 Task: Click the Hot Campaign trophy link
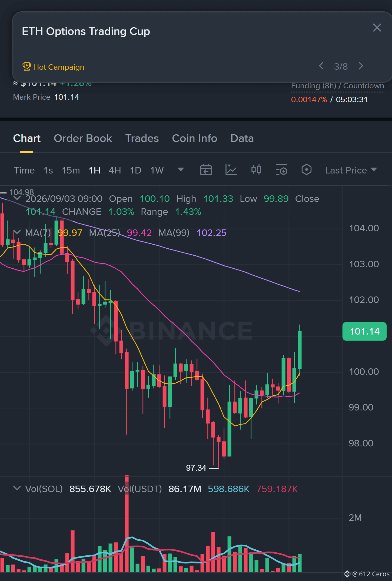tap(53, 67)
